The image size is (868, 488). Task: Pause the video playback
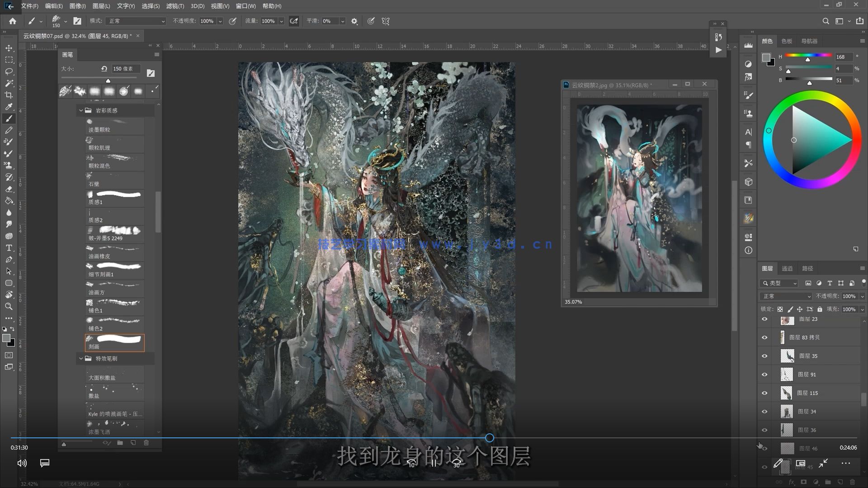pos(434,463)
